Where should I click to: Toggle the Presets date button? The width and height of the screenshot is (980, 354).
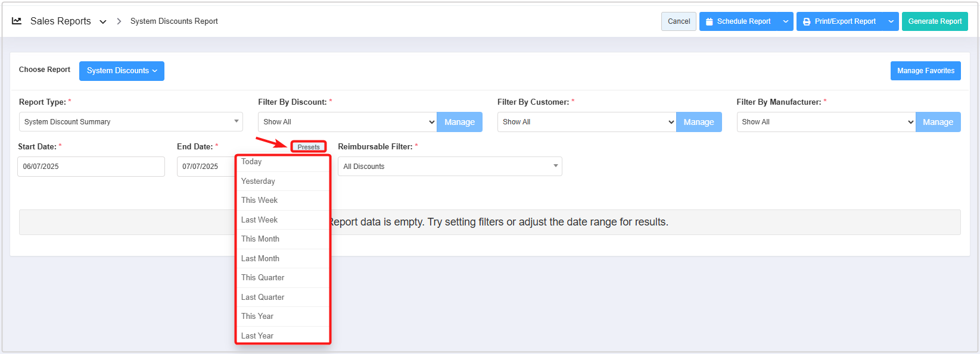point(309,147)
